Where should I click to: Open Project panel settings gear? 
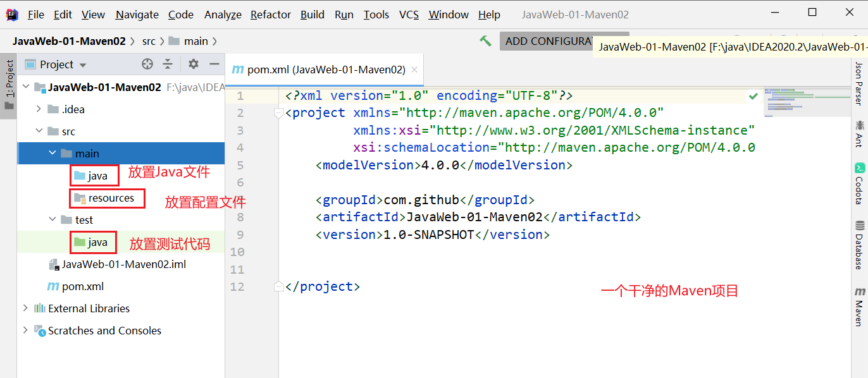(194, 64)
